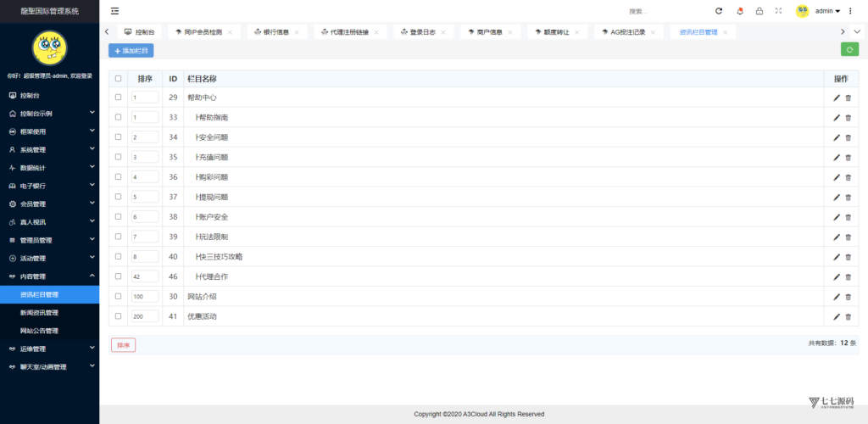Click the sort order field for 充值问题
The height and width of the screenshot is (424, 868).
coord(144,157)
